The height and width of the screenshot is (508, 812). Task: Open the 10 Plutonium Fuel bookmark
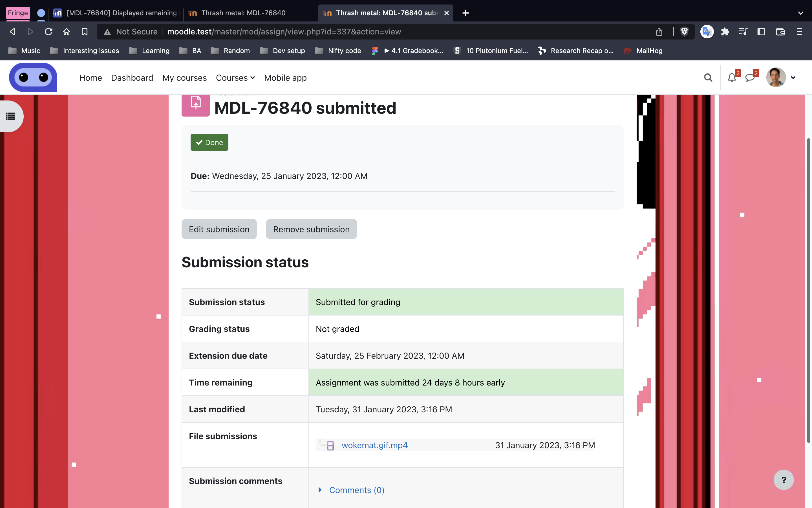coord(491,51)
